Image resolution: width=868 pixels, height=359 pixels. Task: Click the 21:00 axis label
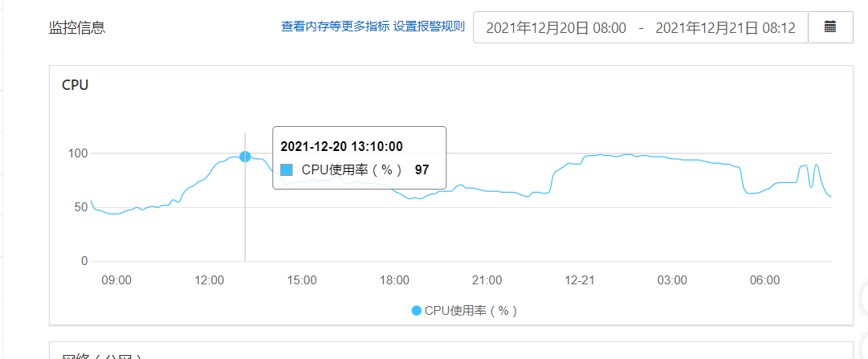click(x=487, y=280)
